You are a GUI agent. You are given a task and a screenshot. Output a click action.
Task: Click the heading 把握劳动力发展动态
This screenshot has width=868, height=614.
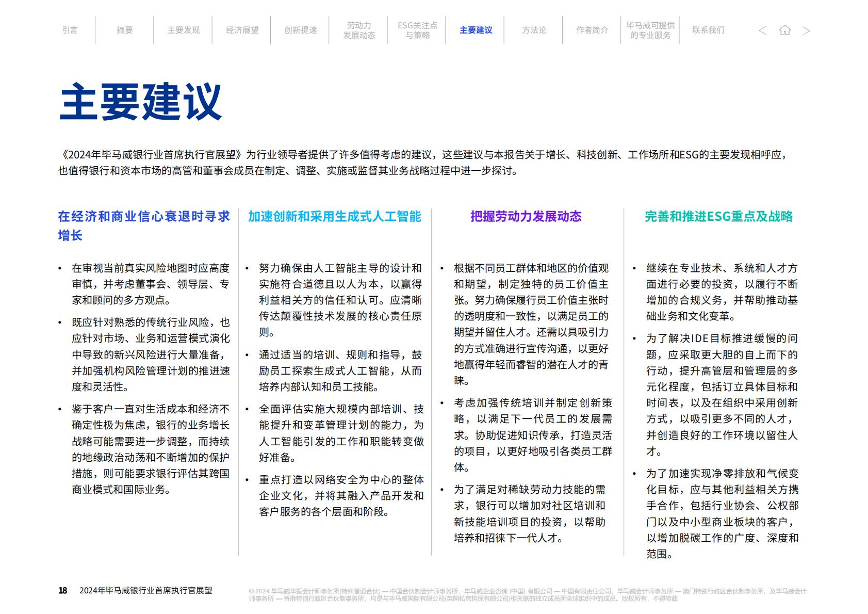(x=526, y=216)
